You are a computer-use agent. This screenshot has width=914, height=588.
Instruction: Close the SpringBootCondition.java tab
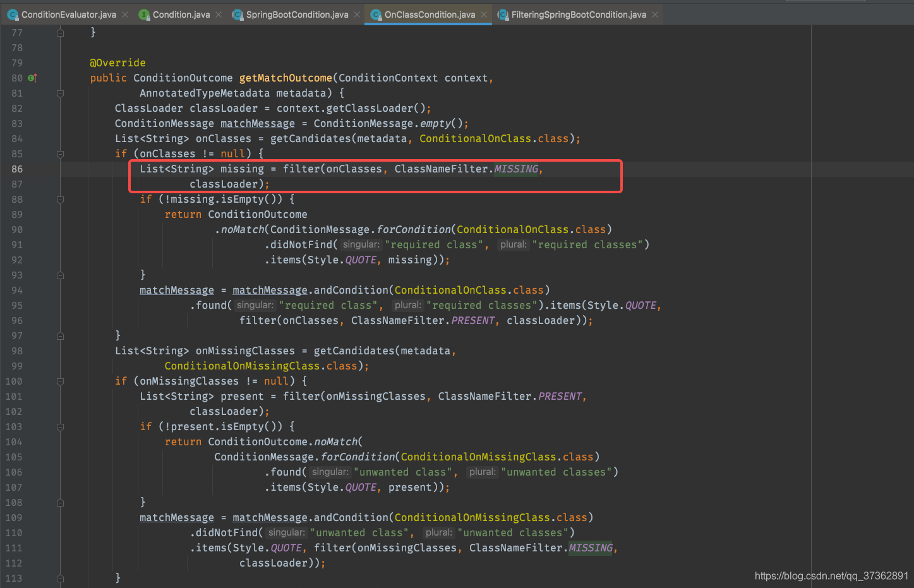click(x=358, y=15)
